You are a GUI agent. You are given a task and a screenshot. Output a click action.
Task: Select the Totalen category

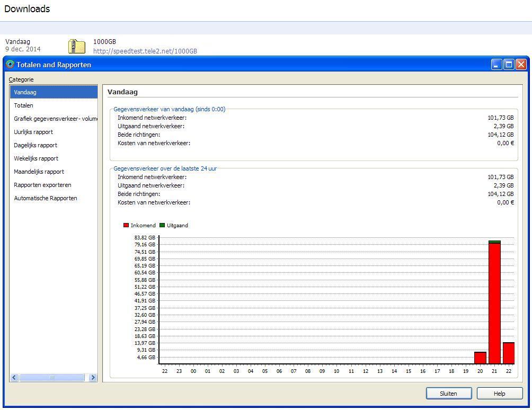pos(24,105)
